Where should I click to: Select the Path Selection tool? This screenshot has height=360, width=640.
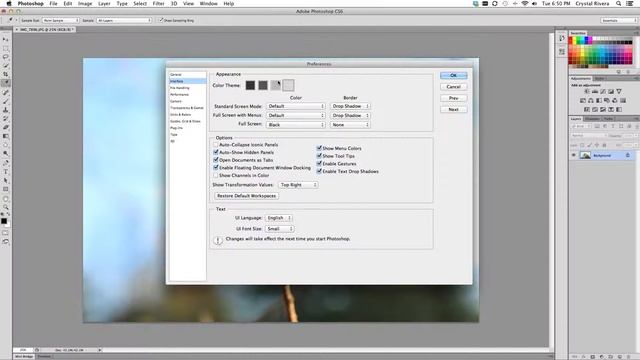tap(5, 180)
